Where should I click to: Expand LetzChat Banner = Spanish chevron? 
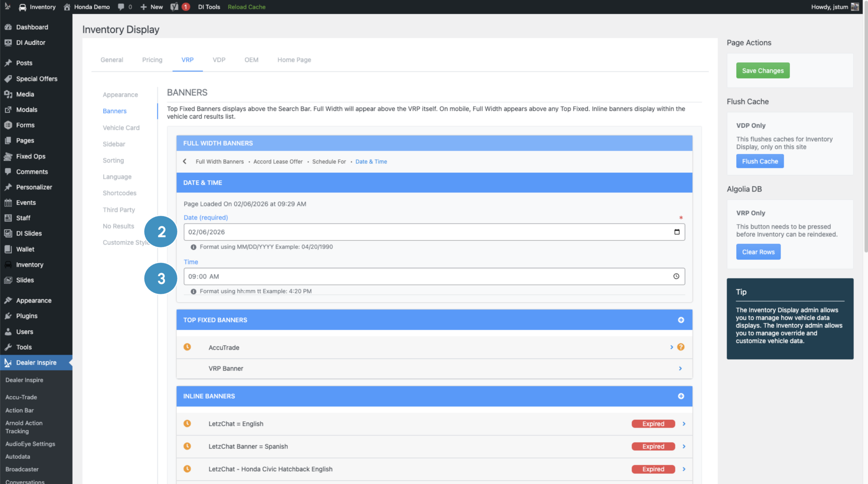tap(684, 446)
